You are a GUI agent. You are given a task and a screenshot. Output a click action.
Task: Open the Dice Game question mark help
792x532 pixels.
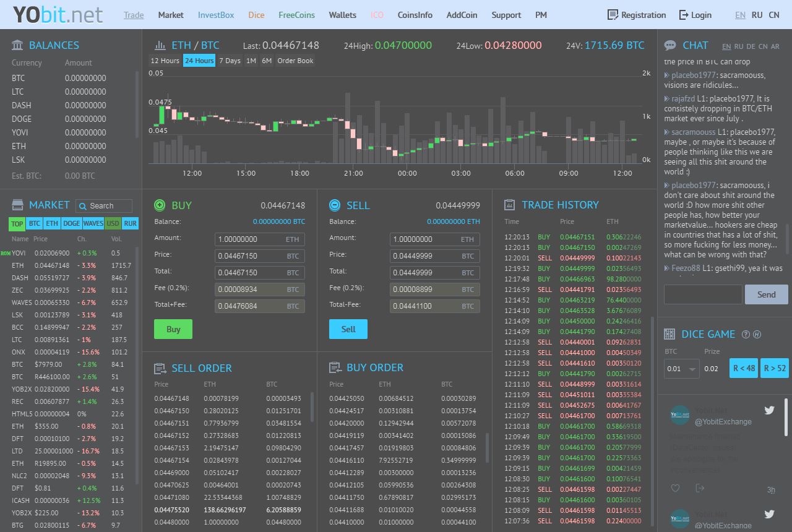(746, 335)
